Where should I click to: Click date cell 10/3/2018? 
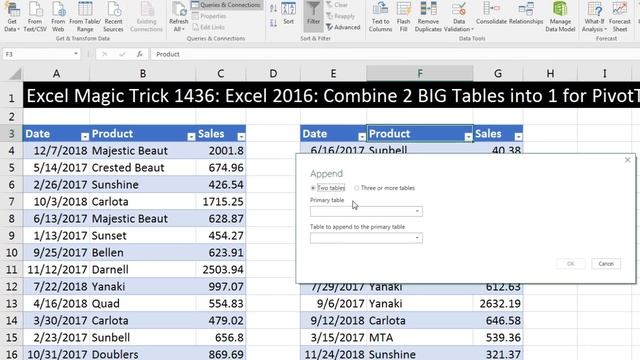(x=56, y=202)
